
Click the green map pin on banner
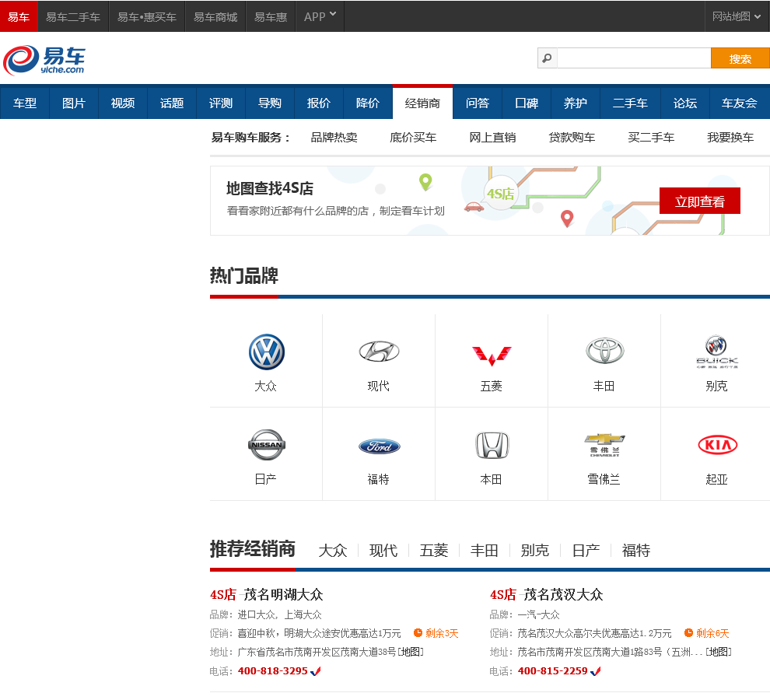click(x=425, y=182)
